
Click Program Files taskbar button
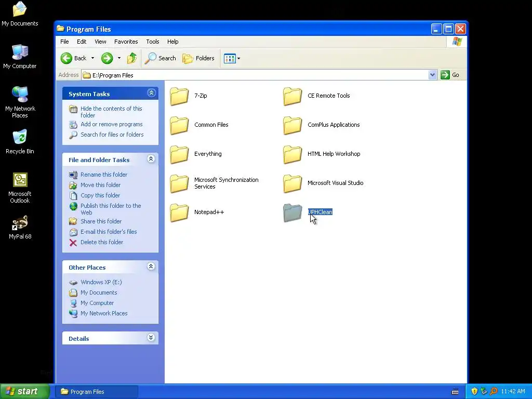click(x=97, y=392)
